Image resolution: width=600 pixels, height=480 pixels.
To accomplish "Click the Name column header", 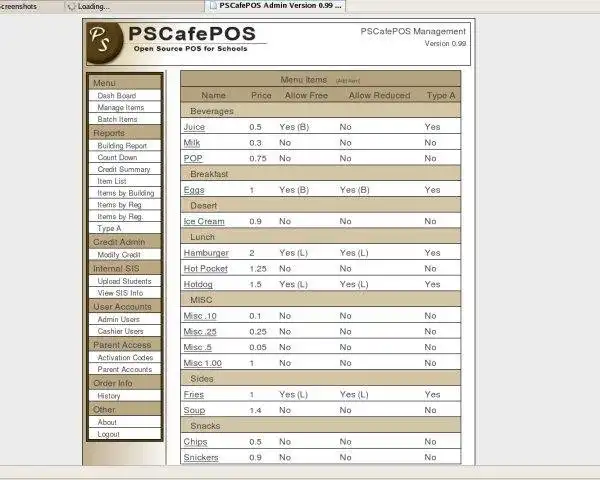I will pyautogui.click(x=214, y=95).
